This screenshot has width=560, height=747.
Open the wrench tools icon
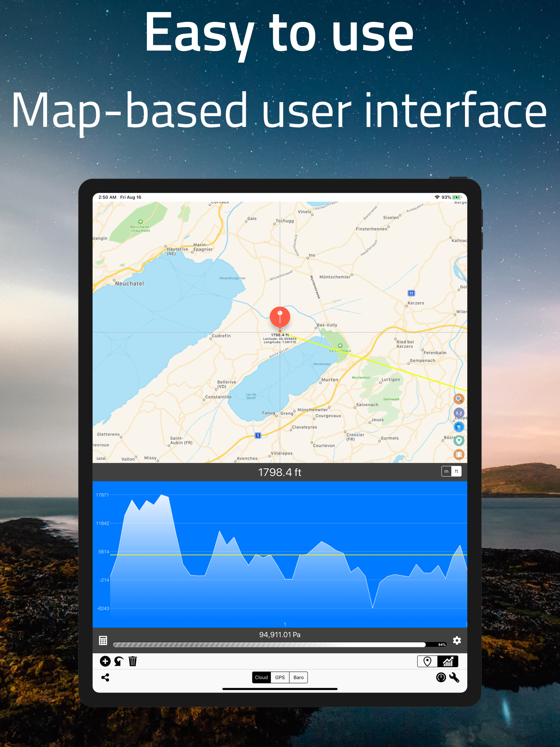pos(454,678)
